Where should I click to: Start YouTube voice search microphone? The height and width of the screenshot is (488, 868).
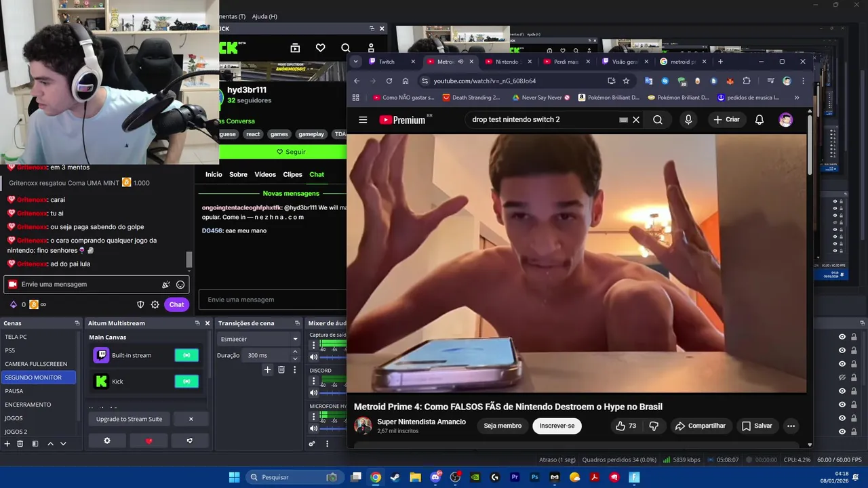pos(688,120)
